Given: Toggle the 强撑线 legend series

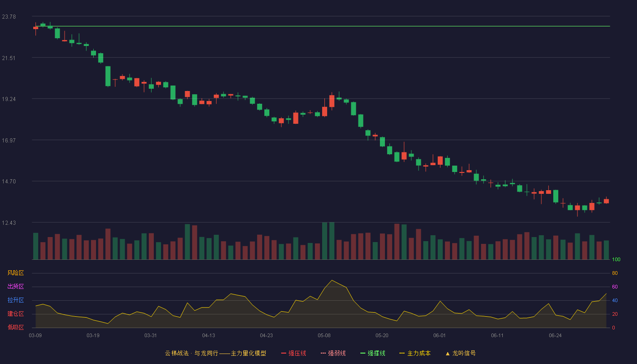Looking at the screenshot, I should click(x=373, y=353).
